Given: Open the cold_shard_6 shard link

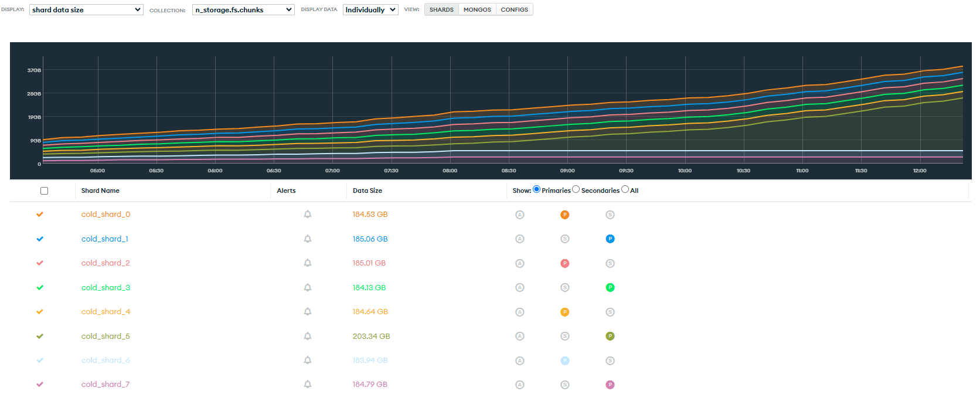Looking at the screenshot, I should click(106, 361).
